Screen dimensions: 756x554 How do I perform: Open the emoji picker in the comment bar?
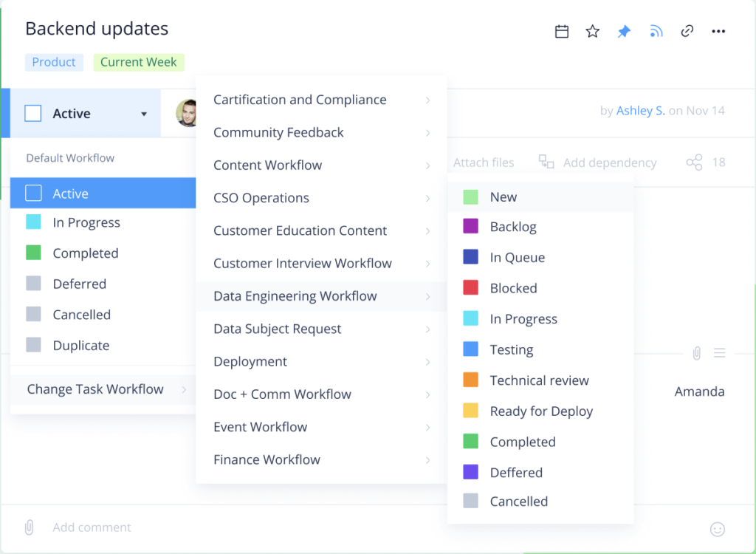[x=718, y=529]
